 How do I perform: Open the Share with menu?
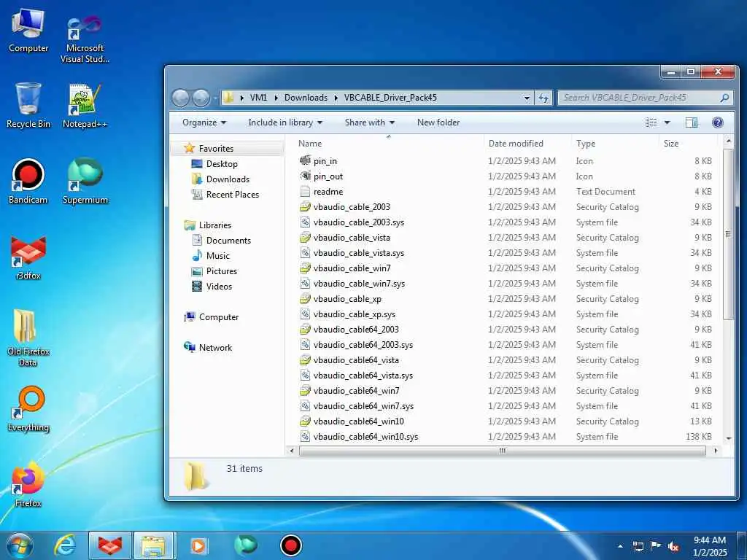(370, 122)
